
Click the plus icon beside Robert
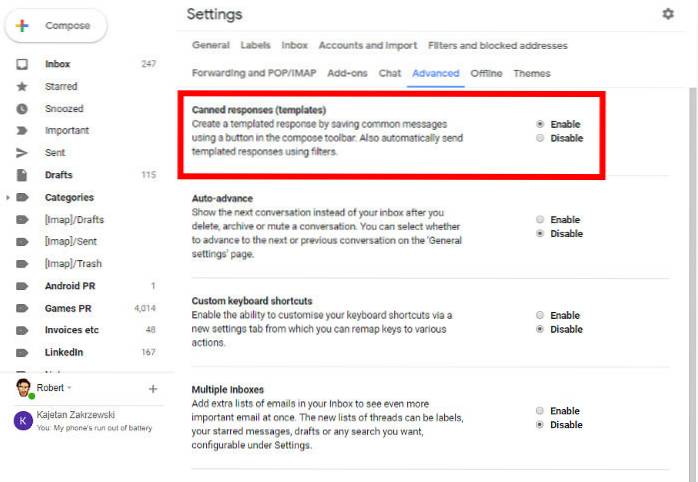[153, 388]
